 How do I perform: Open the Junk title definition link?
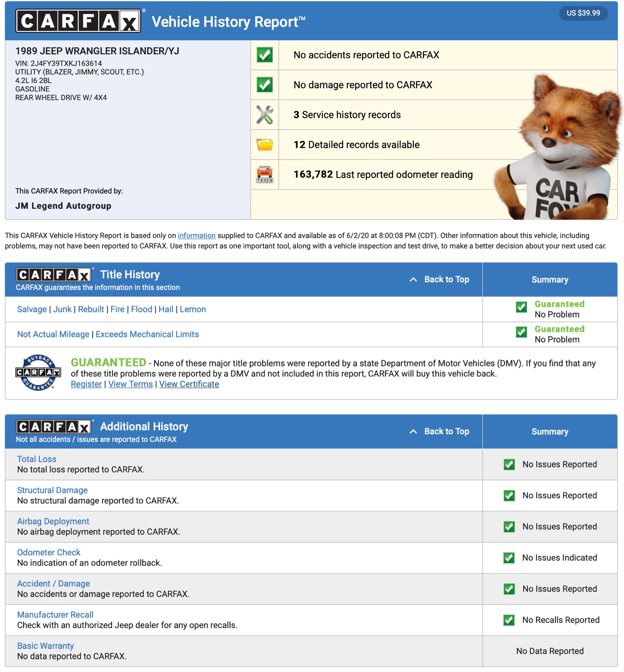(62, 309)
